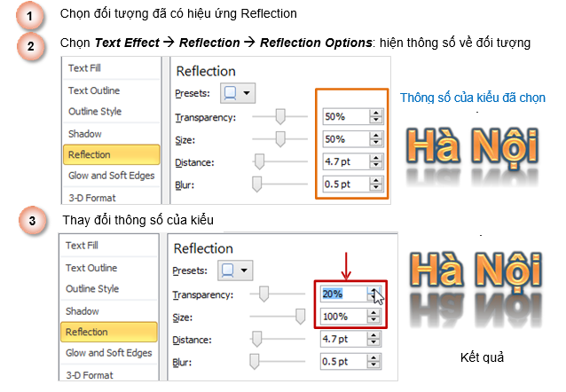Click the upper Distance 4.7 pt spinner

[x=375, y=161]
